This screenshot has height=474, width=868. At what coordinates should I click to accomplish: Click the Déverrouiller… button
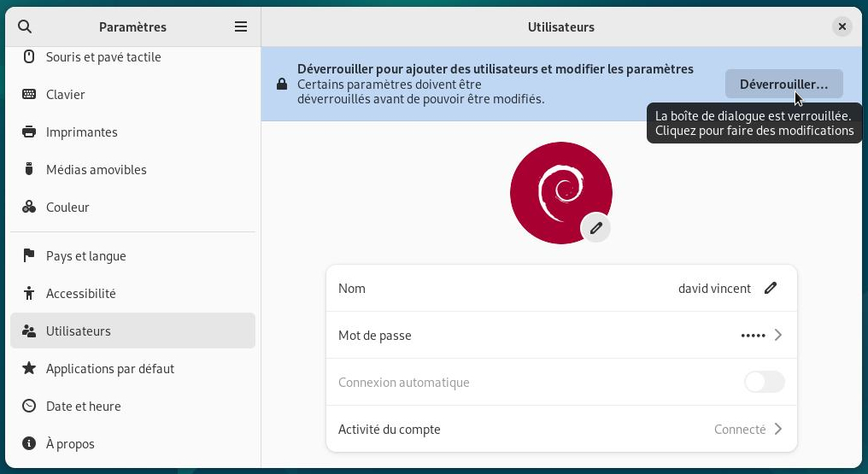pos(784,84)
